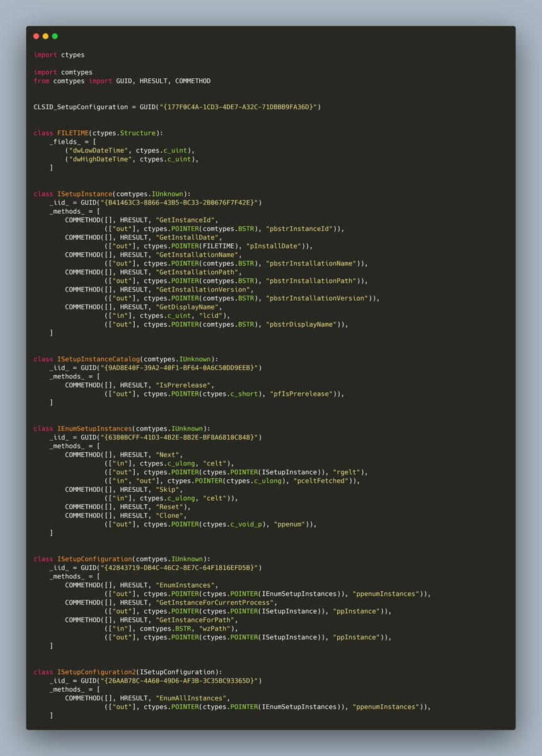Screen dimensions: 542x756
Task: Select the "dwLowDateTime" string
Action: pyautogui.click(x=99, y=151)
